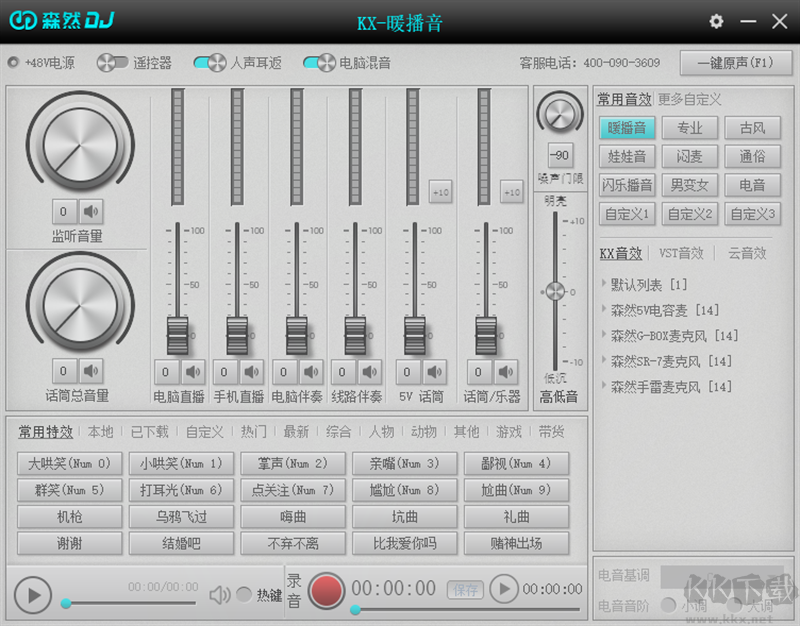This screenshot has width=800, height=626.
Task: Click the playback icon next to the recording timer
Action: point(503,590)
